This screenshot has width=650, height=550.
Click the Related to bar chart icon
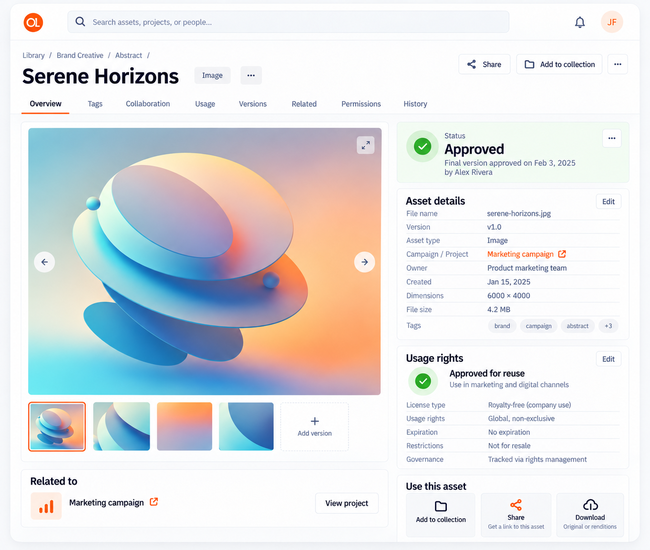click(46, 506)
